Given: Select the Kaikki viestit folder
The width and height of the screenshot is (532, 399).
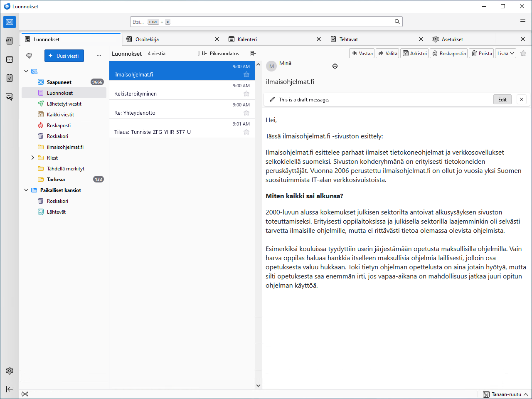Looking at the screenshot, I should (64, 114).
